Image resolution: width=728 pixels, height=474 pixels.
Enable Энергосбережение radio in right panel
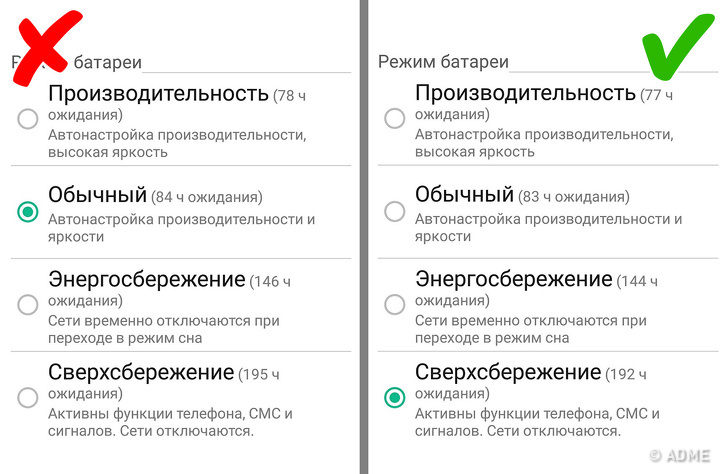(395, 304)
